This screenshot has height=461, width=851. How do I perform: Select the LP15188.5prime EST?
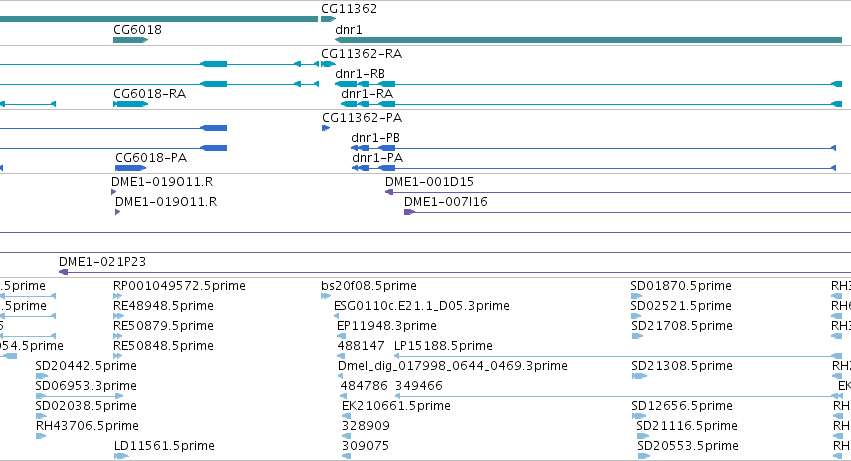pyautogui.click(x=618, y=356)
